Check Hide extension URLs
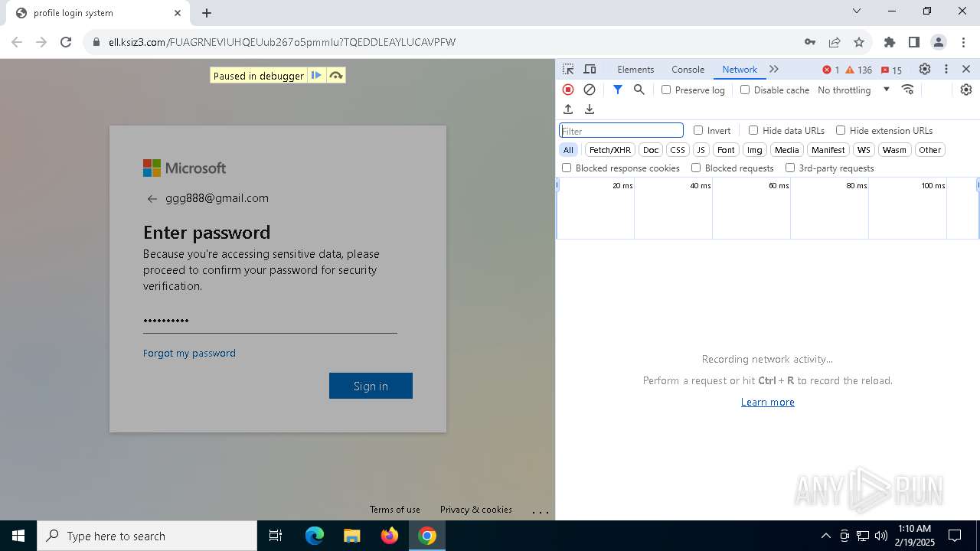The height and width of the screenshot is (551, 980). pyautogui.click(x=841, y=130)
